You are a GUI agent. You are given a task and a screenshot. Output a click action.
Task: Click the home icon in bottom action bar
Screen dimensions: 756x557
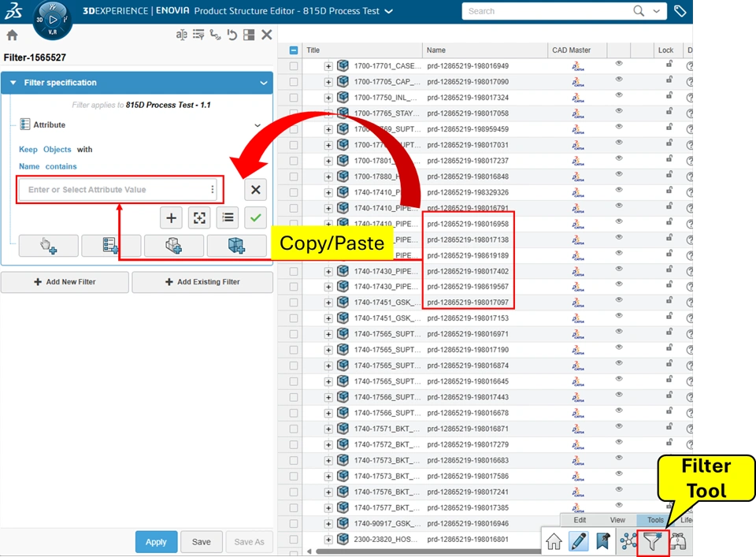click(x=554, y=541)
